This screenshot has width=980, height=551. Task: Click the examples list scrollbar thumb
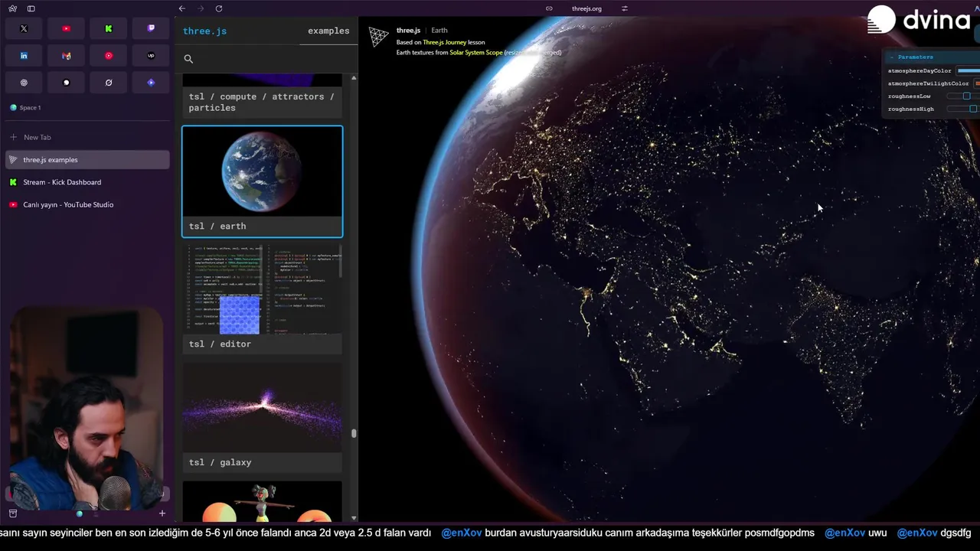[354, 433]
